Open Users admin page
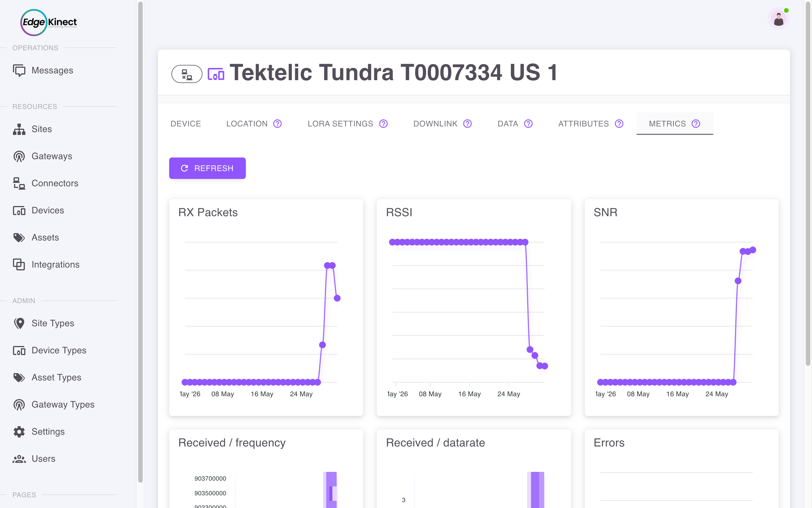This screenshot has width=812, height=508. tap(44, 459)
